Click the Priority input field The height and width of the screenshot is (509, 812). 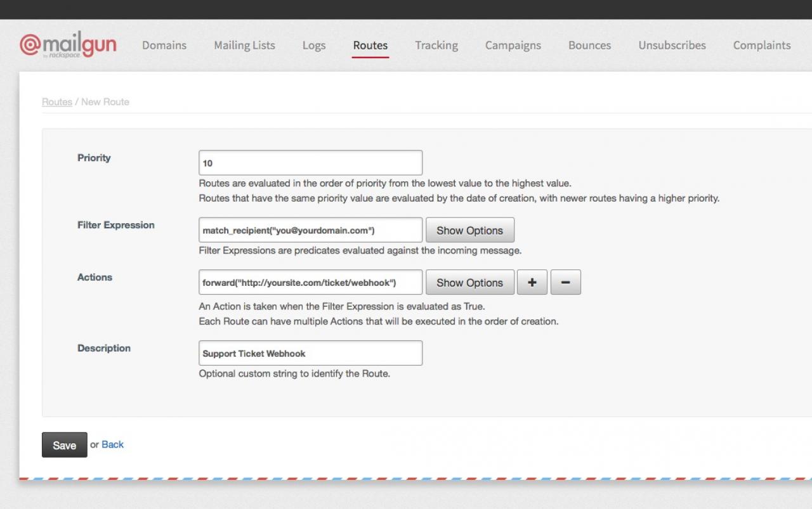(x=310, y=163)
